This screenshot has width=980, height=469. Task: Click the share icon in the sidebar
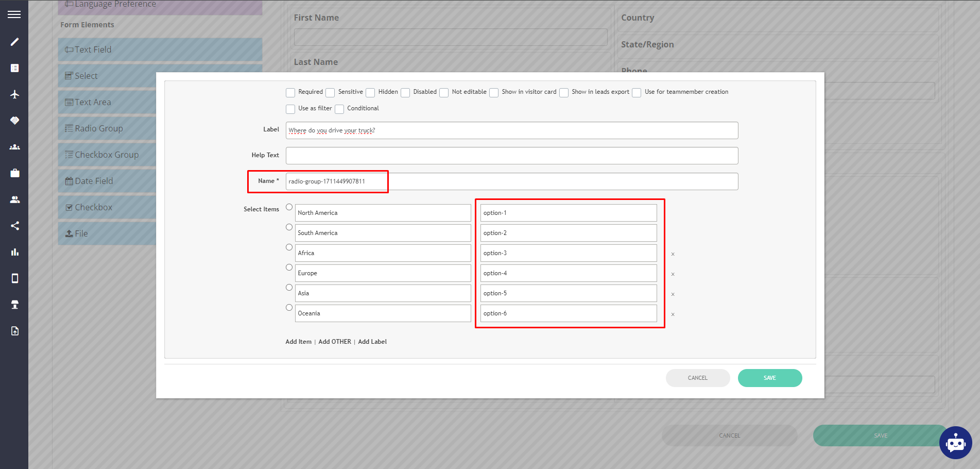click(x=14, y=226)
